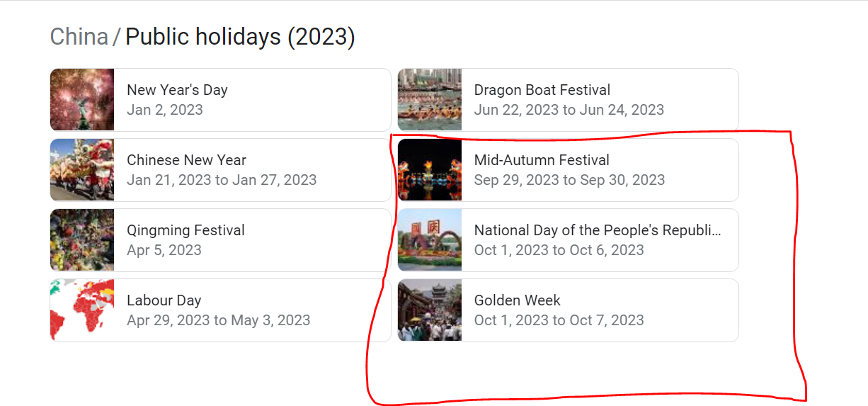Open the Chinese New Year parade thumbnail
This screenshot has width=868, height=406.
[82, 170]
